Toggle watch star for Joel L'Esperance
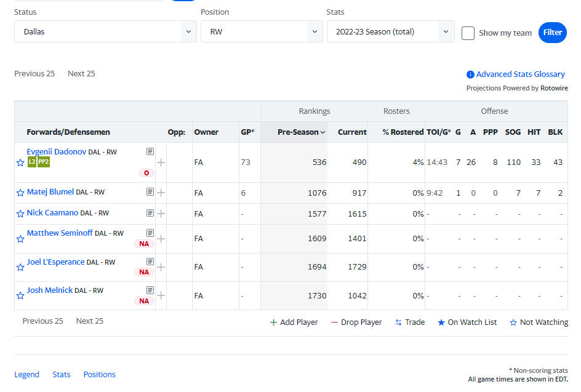This screenshot has width=581, height=392. tap(20, 267)
